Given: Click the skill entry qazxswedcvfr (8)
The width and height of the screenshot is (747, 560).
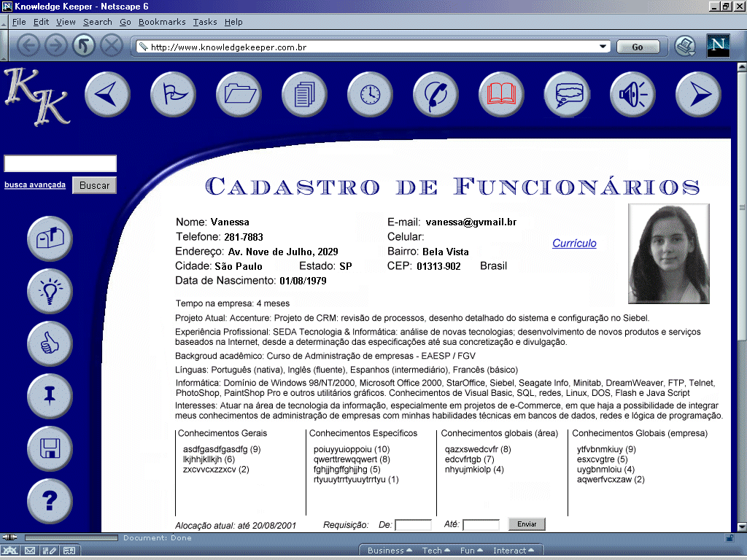Looking at the screenshot, I should (478, 449).
